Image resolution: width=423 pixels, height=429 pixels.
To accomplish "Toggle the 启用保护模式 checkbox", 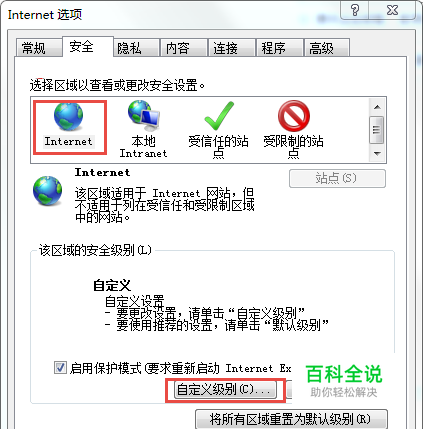I will coord(60,368).
